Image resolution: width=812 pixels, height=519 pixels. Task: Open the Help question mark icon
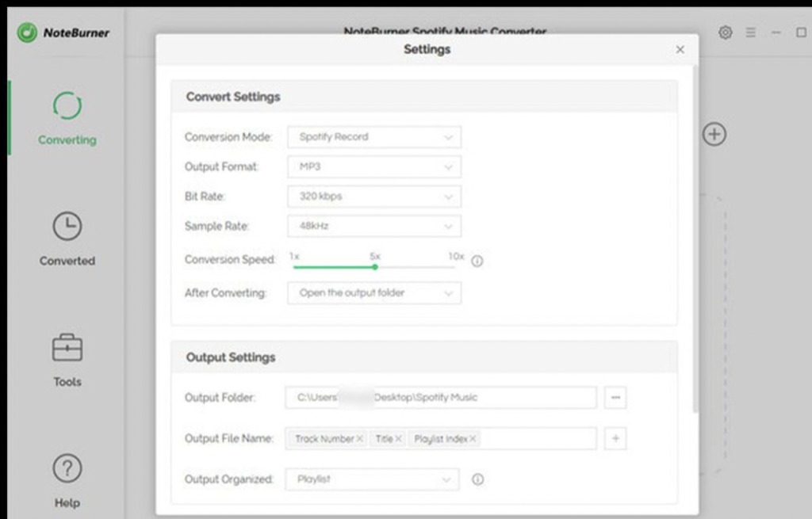coord(67,469)
